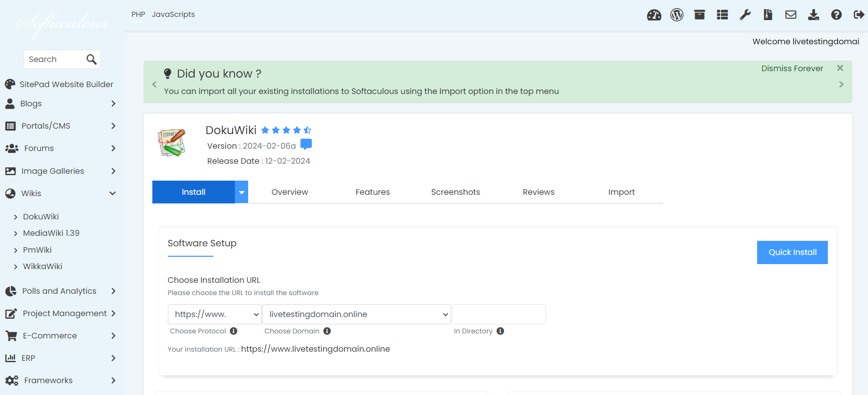Click the logout icon

coord(859,15)
